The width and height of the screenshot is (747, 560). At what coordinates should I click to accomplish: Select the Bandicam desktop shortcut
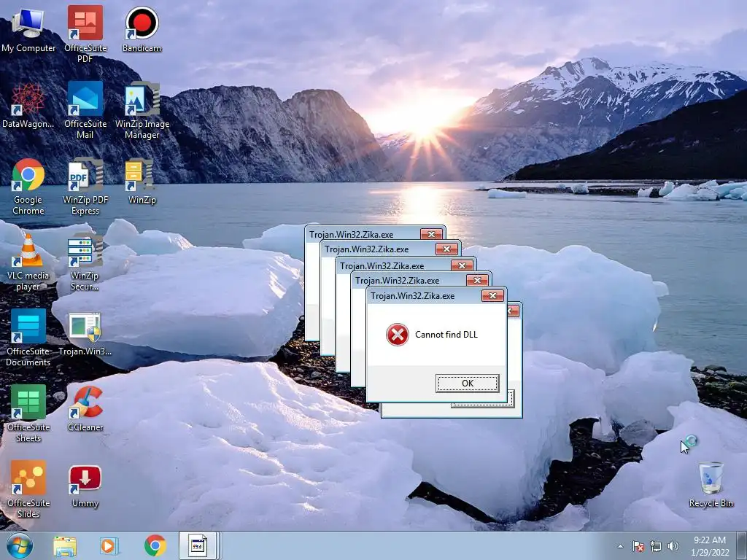(x=142, y=29)
